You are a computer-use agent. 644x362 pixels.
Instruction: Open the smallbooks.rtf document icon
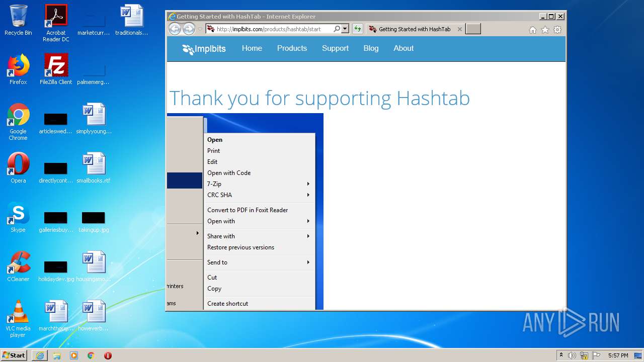point(94,168)
